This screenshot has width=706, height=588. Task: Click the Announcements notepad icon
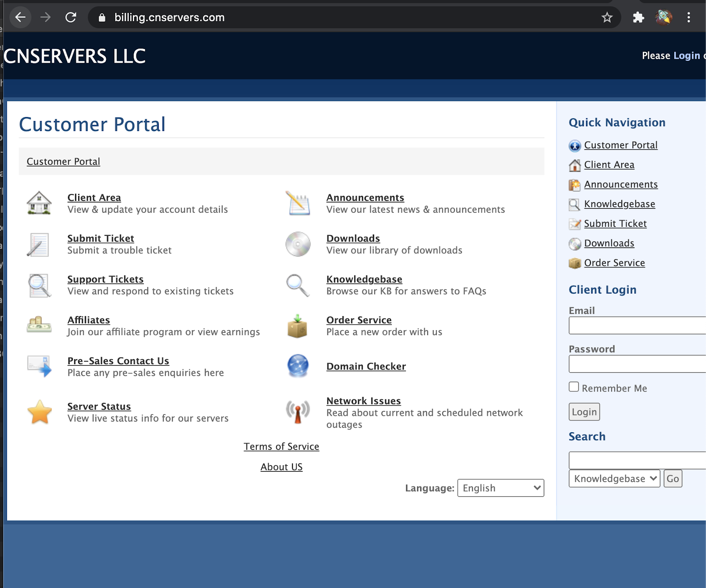click(299, 203)
